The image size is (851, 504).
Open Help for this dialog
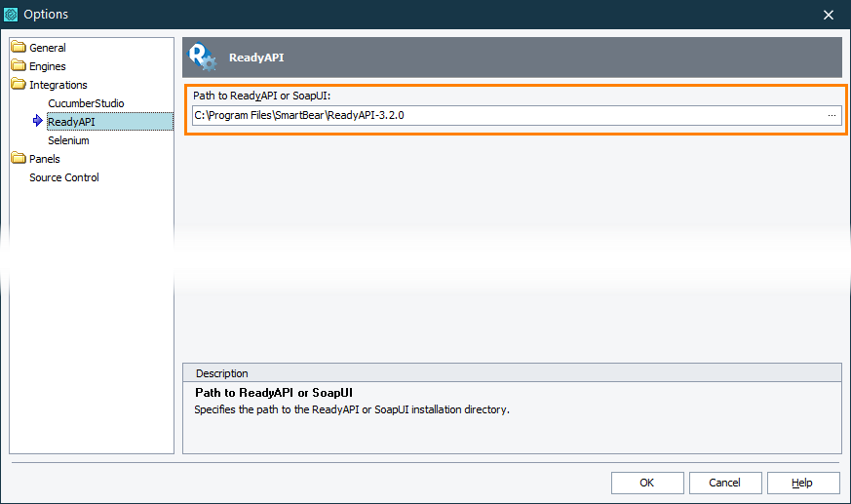(802, 483)
